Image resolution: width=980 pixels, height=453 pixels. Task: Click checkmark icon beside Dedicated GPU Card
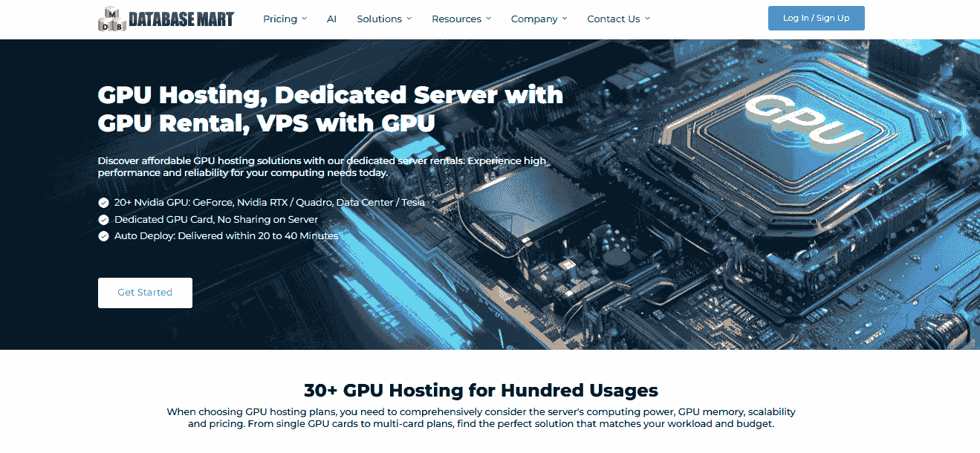(103, 220)
